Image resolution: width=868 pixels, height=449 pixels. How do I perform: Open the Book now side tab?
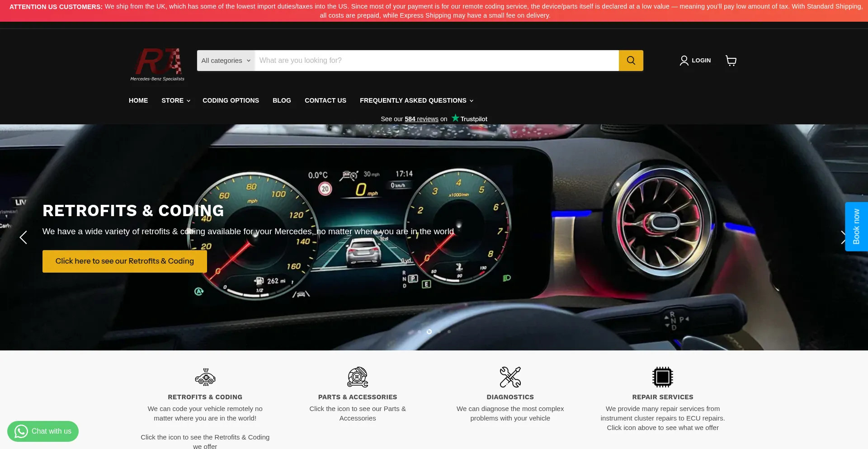(856, 227)
